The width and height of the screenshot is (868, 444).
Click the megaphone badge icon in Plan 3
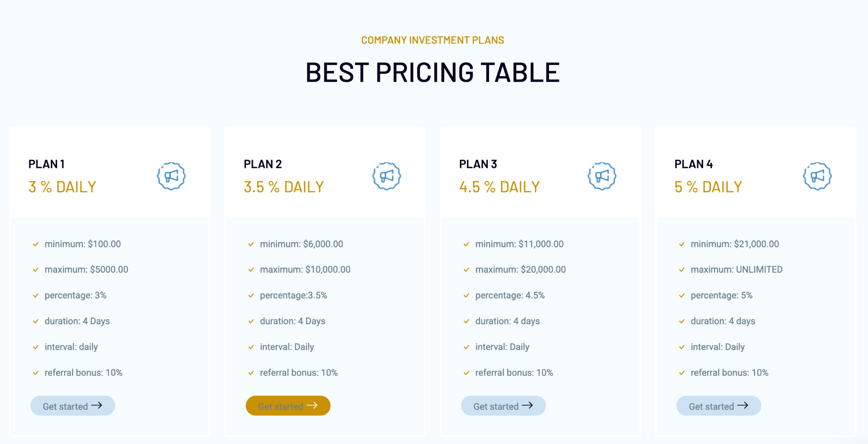(602, 176)
